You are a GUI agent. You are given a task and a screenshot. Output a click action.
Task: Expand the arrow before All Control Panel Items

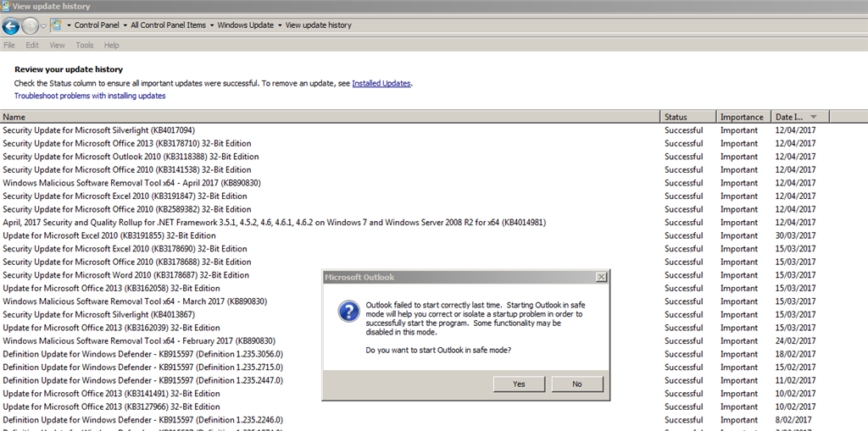point(125,25)
